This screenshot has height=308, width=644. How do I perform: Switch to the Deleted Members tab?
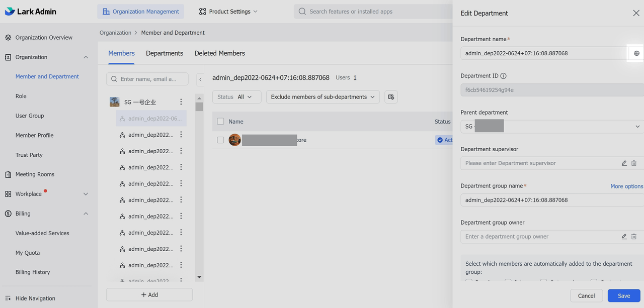coord(219,53)
